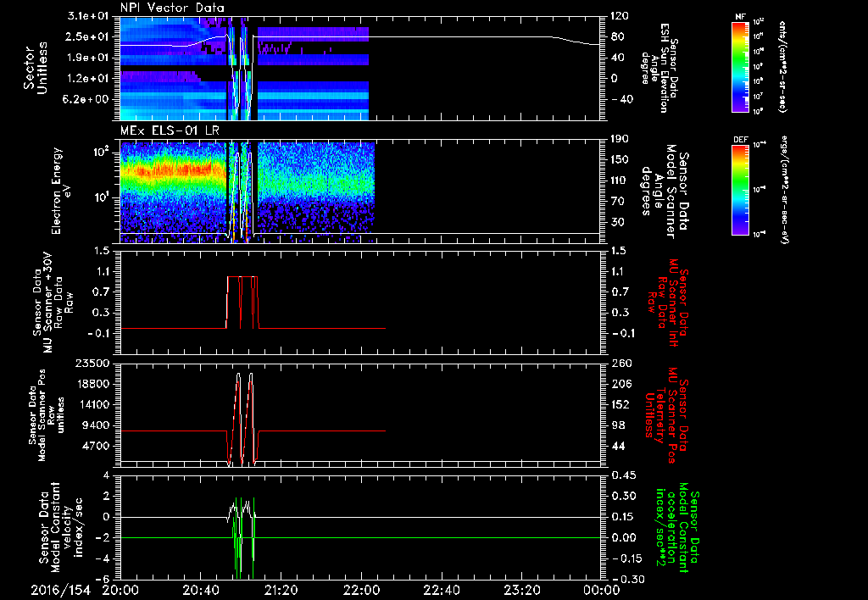
Task: Click the 120 degree sun elevation tick
Action: coord(620,16)
